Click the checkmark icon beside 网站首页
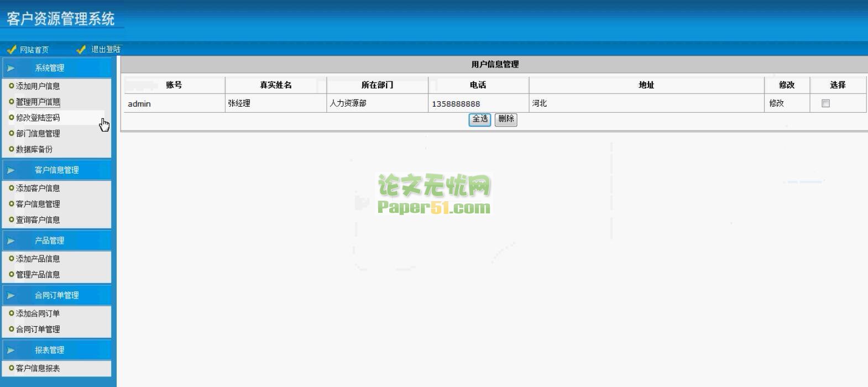Image resolution: width=868 pixels, height=387 pixels. coord(12,49)
